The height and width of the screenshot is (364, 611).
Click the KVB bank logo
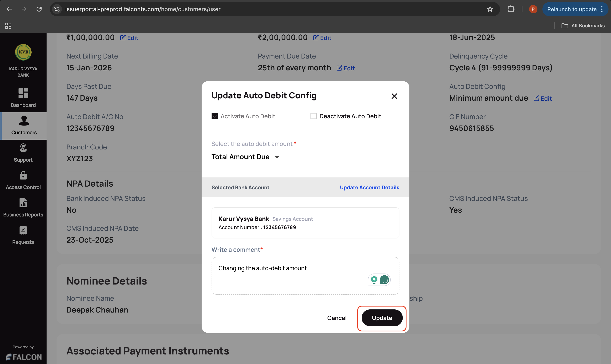click(x=23, y=52)
